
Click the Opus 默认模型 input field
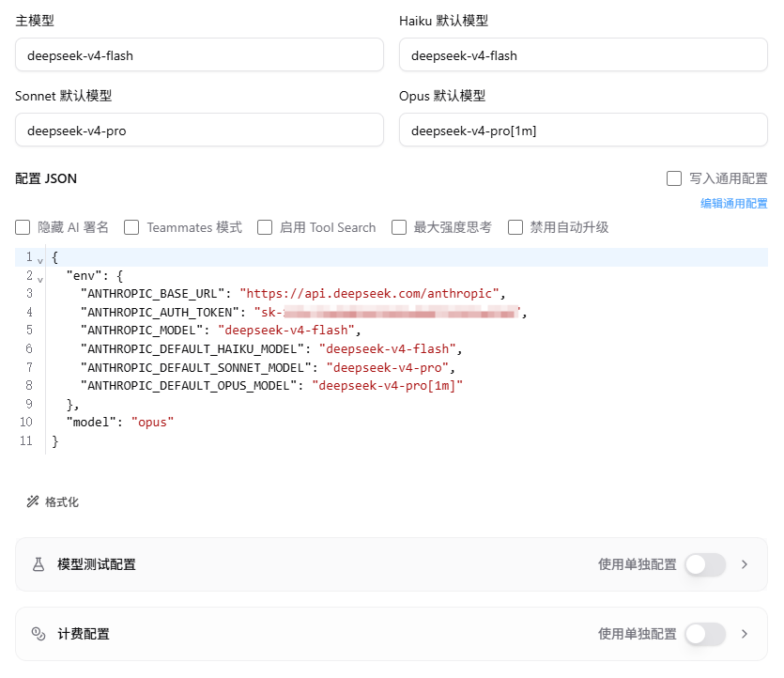[x=583, y=130]
